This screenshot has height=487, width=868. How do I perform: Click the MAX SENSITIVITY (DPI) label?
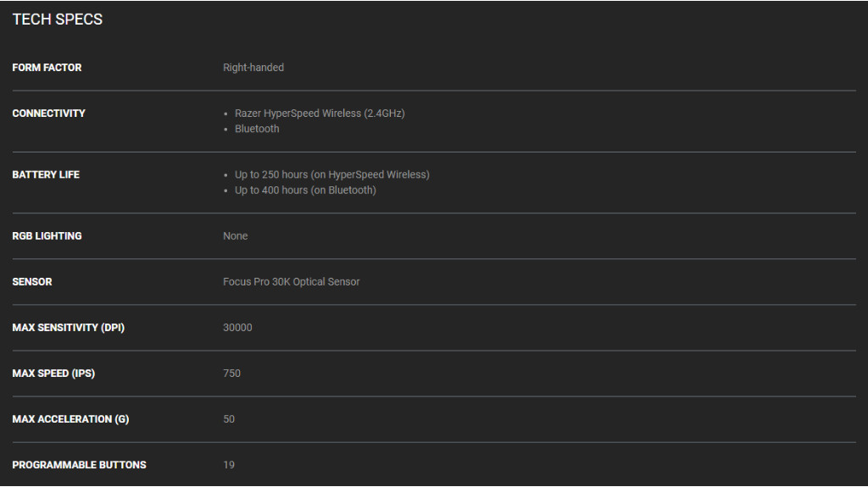(x=68, y=328)
